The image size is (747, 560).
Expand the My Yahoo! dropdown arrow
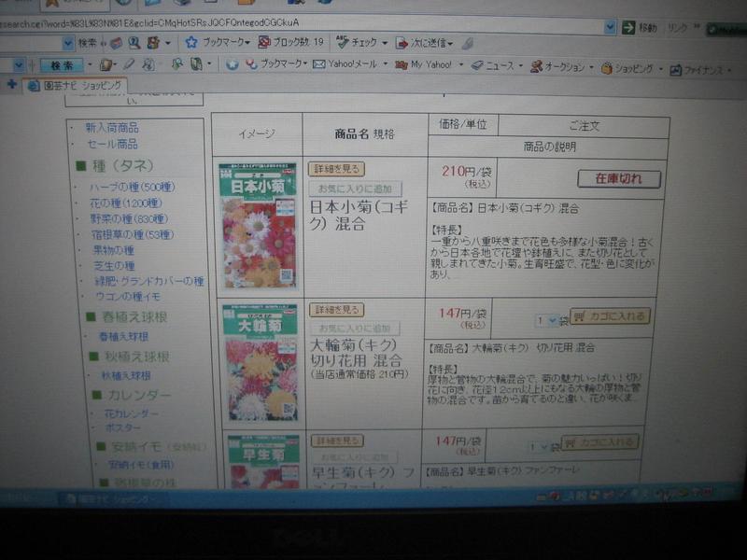pos(461,64)
